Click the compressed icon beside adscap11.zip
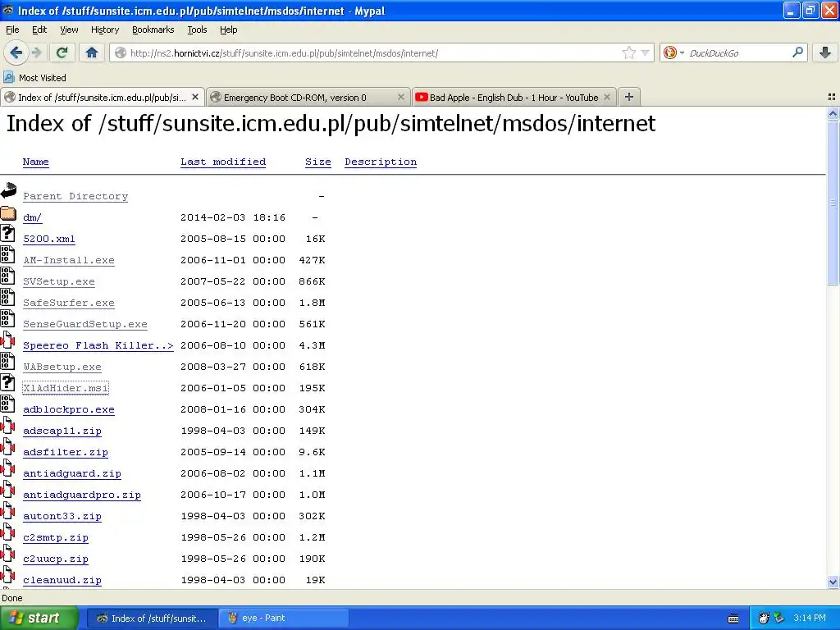This screenshot has height=630, width=840. coord(7,426)
